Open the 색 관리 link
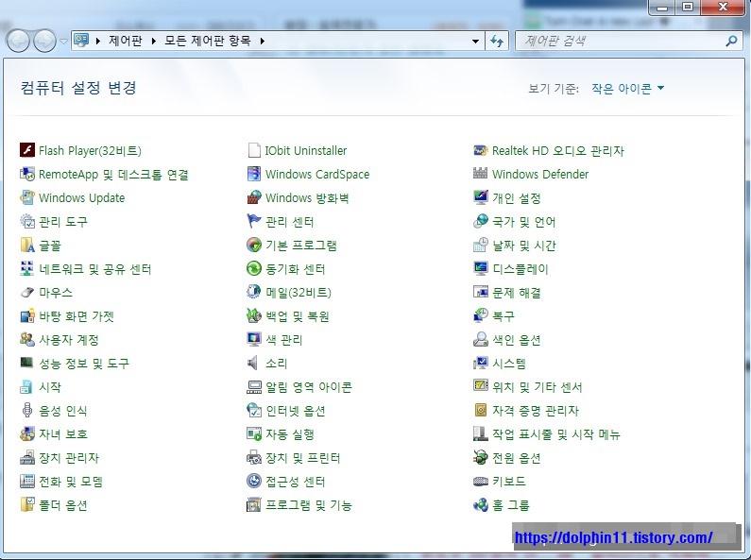The height and width of the screenshot is (560, 751). pos(284,340)
